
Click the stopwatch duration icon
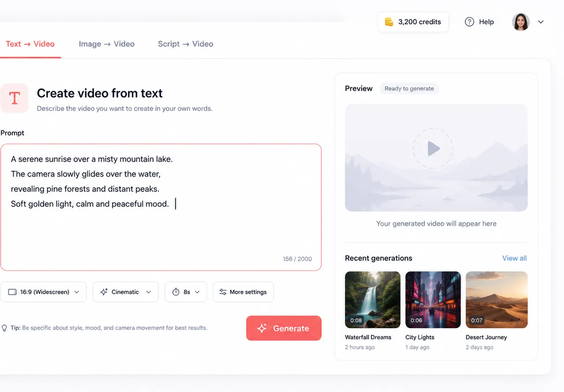tap(176, 292)
